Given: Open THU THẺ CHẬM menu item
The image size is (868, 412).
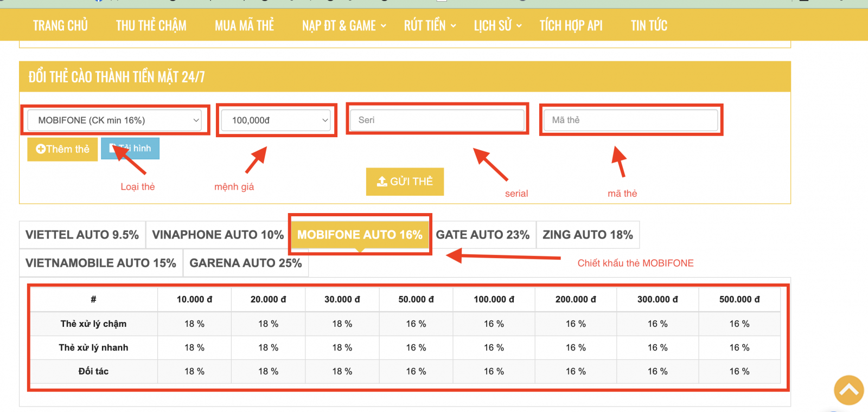Looking at the screenshot, I should pos(151,25).
